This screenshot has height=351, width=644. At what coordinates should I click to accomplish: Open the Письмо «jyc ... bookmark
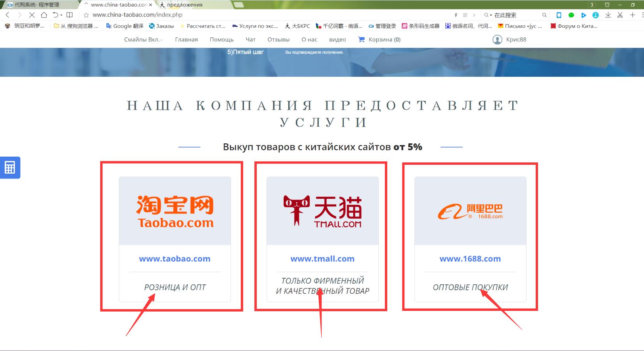[x=520, y=26]
